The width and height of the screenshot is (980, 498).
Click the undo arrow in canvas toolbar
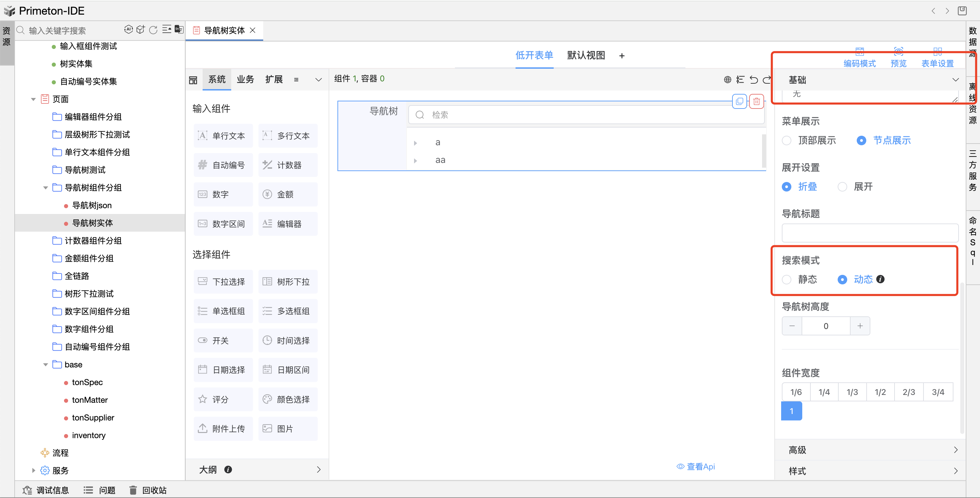pos(753,80)
